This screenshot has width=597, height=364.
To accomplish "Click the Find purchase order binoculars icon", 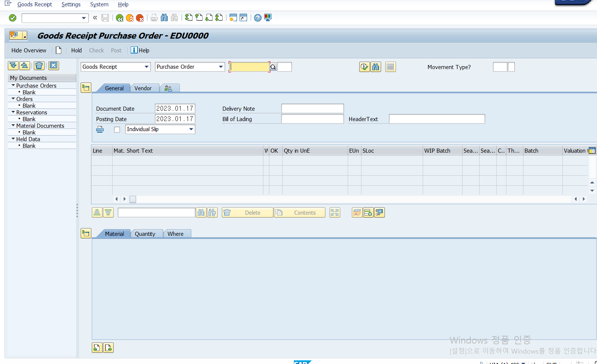I will 376,67.
